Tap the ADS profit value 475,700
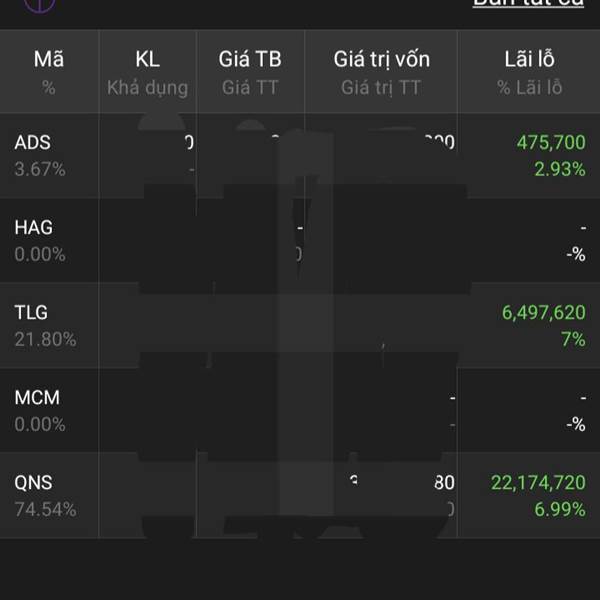600x600 pixels. click(x=551, y=143)
